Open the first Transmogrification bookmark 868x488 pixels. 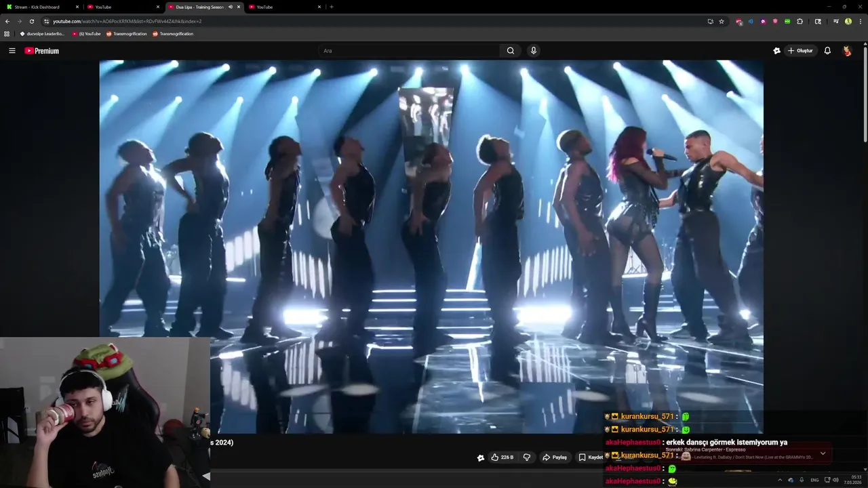(x=126, y=33)
